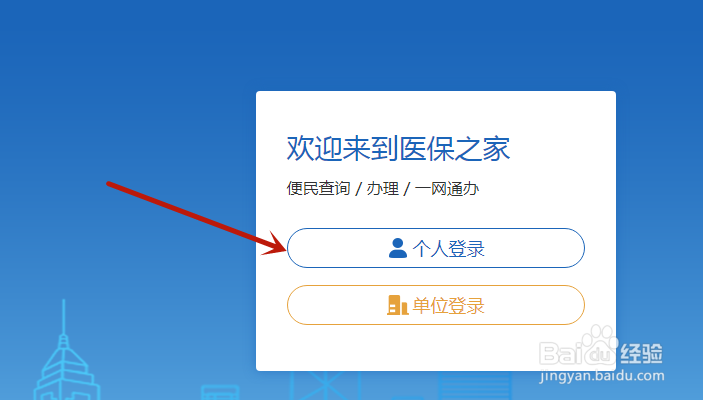Viewport: 703px width, 400px height.
Task: Click the 办理 text in subtitle
Action: (382, 188)
